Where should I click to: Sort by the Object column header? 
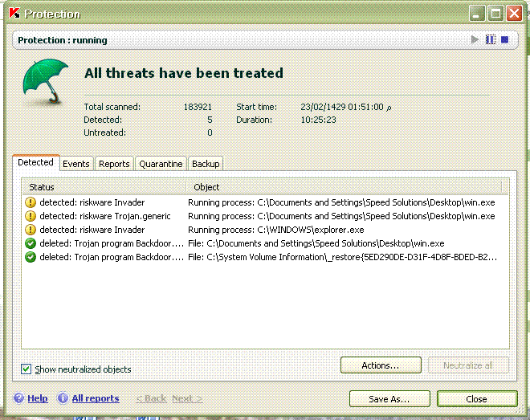click(x=344, y=187)
